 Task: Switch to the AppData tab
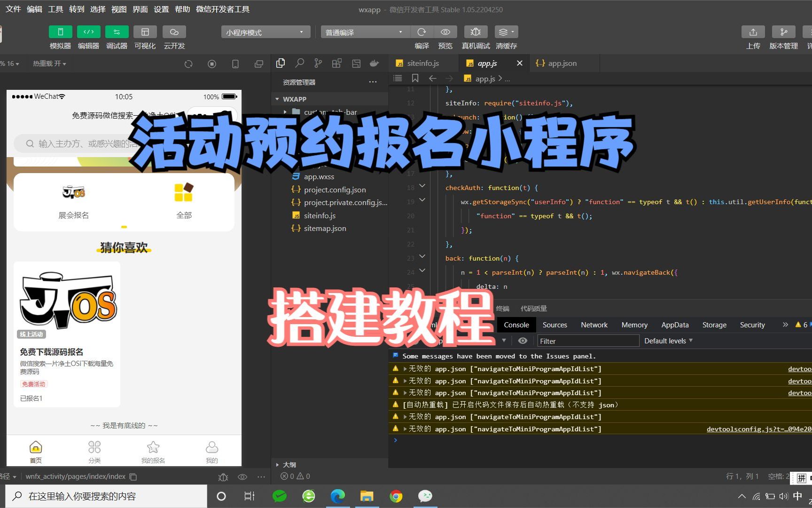[675, 325]
